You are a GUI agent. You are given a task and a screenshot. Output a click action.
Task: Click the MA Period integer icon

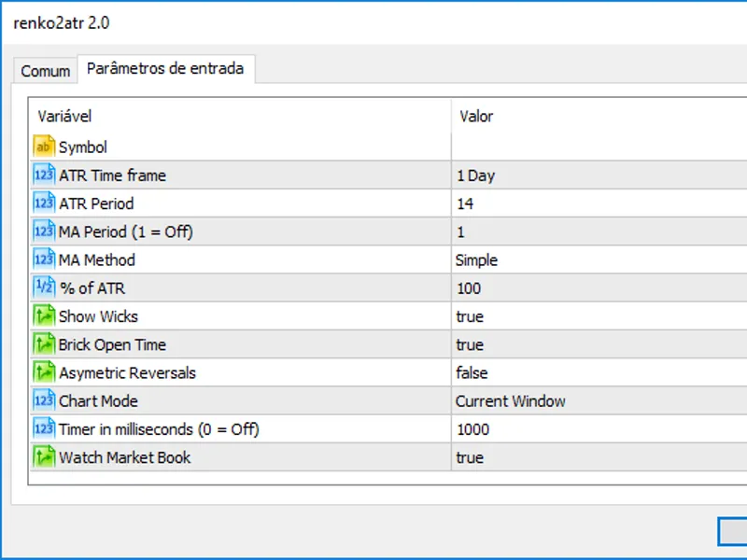click(x=44, y=231)
